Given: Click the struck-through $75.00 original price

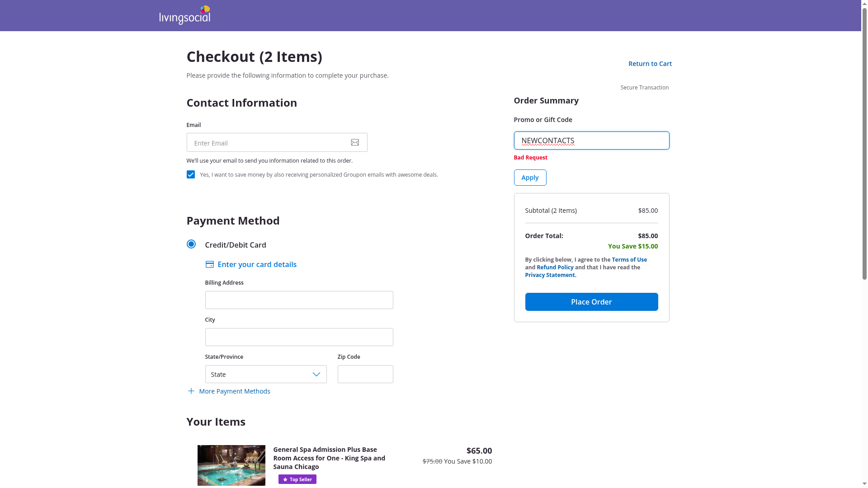Looking at the screenshot, I should [x=432, y=461].
